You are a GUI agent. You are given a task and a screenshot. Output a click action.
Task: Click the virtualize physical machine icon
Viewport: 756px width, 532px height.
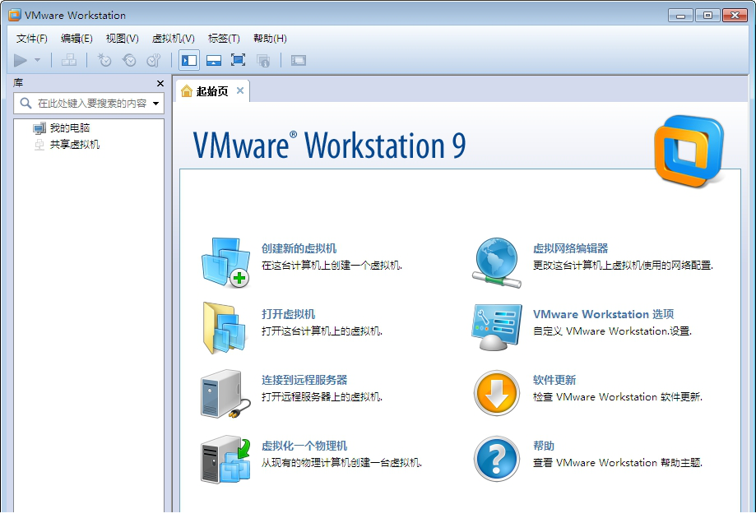click(225, 460)
